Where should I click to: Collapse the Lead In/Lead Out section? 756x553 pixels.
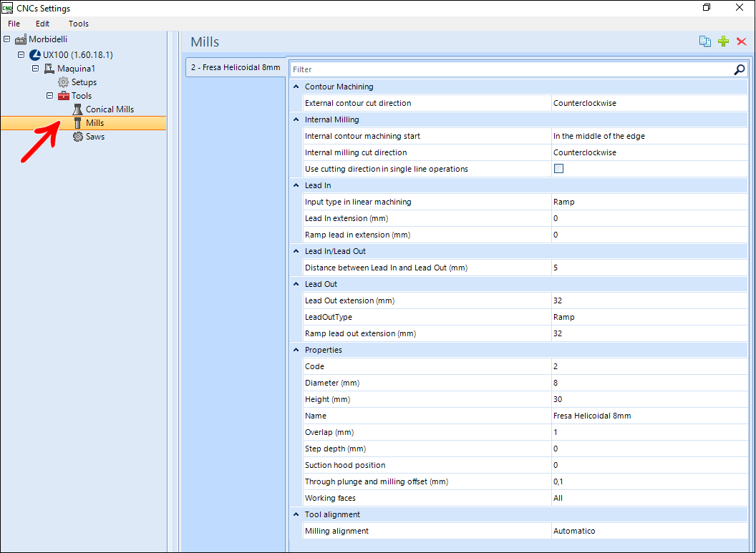[296, 251]
